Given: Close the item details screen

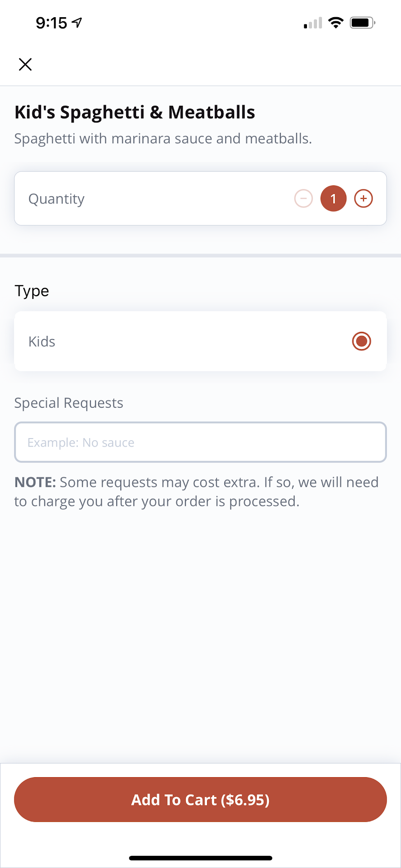Looking at the screenshot, I should click(x=25, y=64).
